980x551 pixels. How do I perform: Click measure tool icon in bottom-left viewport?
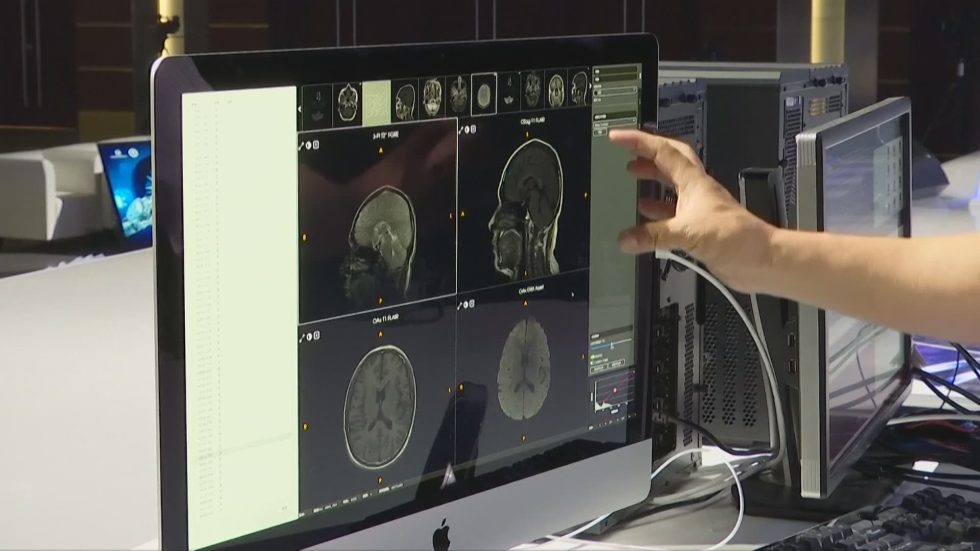302,337
